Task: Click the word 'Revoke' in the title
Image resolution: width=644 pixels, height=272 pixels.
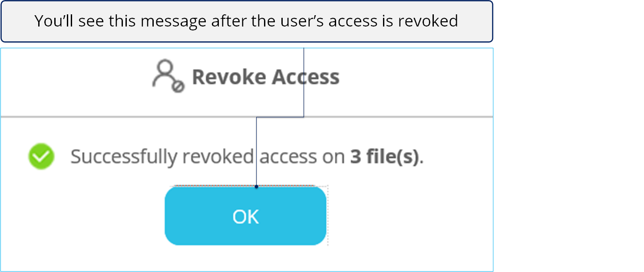Action: (x=229, y=77)
